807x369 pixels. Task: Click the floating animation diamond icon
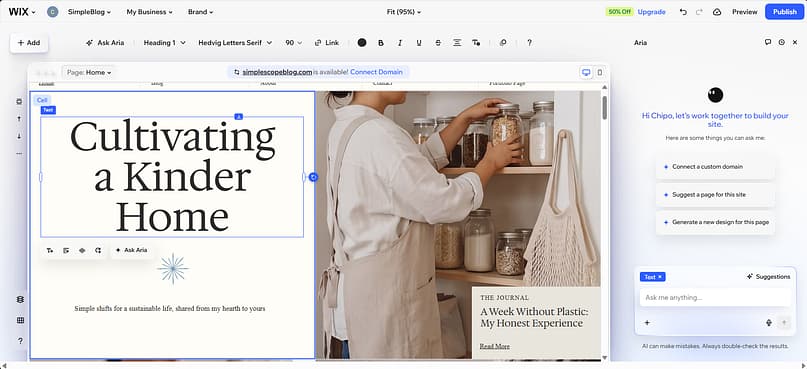pos(82,250)
